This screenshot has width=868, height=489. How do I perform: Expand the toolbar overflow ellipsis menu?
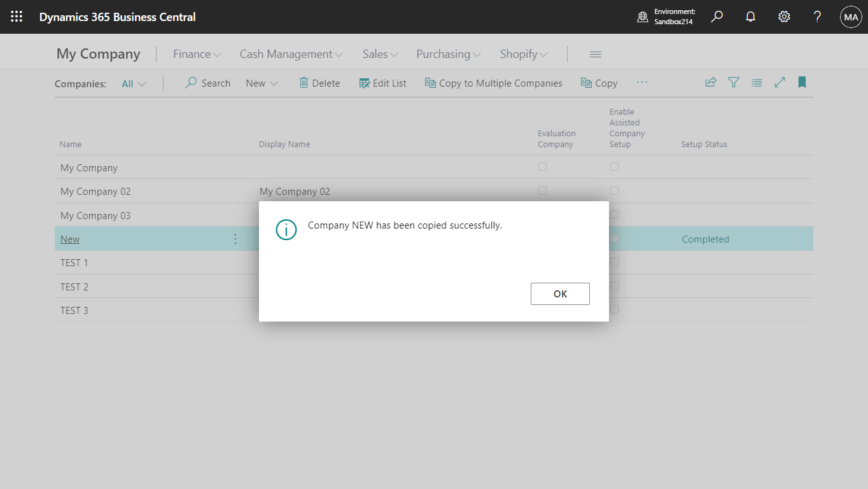(641, 82)
